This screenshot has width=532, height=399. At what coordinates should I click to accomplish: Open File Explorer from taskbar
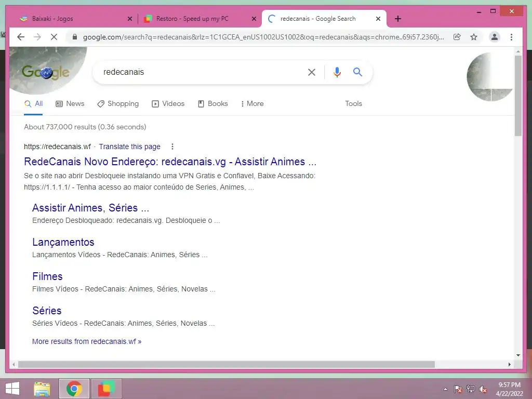tap(42, 389)
